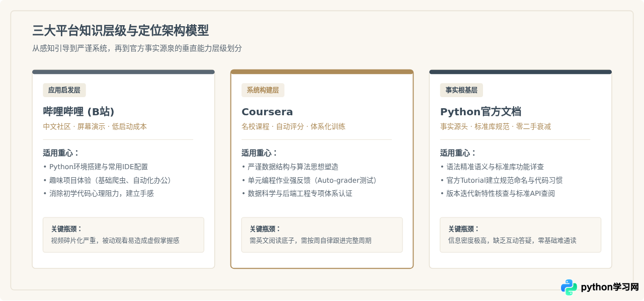This screenshot has width=644, height=301.
Task: Click the bullet 消除初学代码心理阻力，建立手感
Action: pos(99,193)
